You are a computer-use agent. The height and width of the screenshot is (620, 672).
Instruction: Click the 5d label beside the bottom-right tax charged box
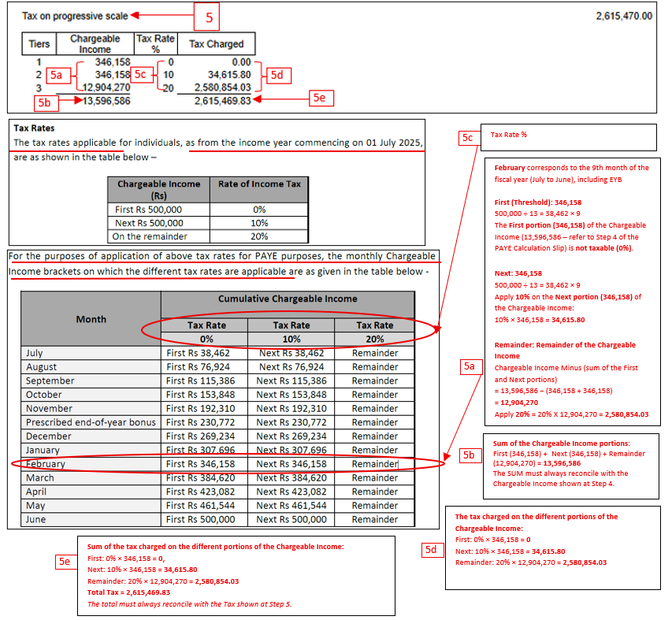click(433, 550)
